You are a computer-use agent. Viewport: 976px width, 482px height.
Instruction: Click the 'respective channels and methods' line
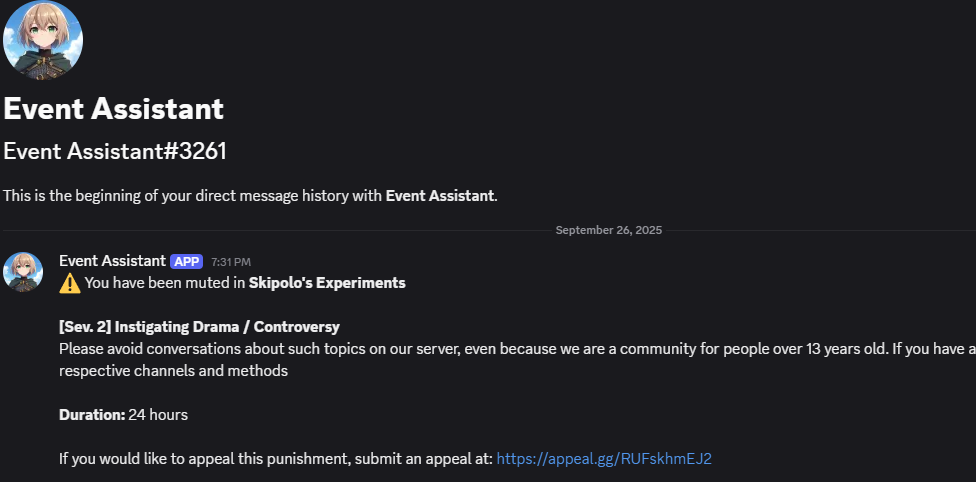[x=173, y=371]
